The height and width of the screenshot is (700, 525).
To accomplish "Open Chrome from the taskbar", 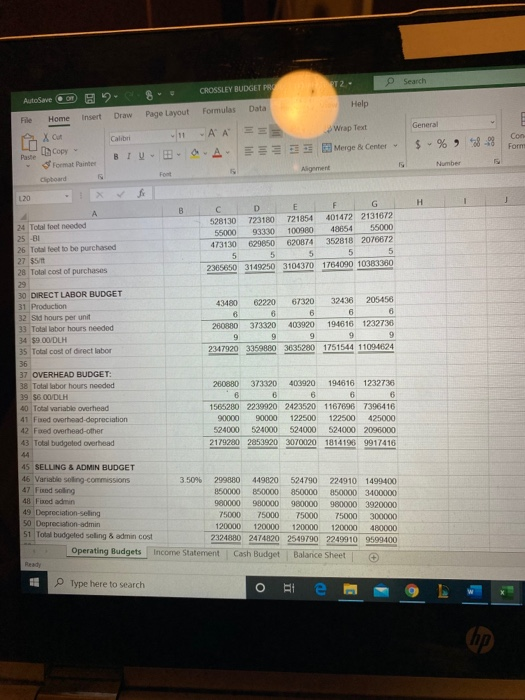I will pos(411,591).
